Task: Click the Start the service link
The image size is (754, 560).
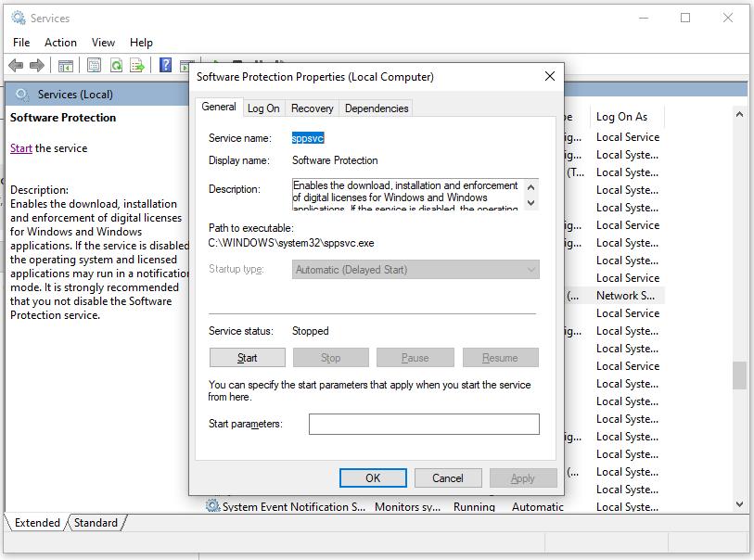Action: pos(21,148)
